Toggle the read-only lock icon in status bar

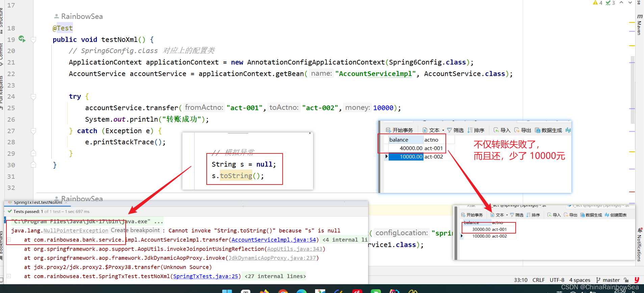click(626, 280)
